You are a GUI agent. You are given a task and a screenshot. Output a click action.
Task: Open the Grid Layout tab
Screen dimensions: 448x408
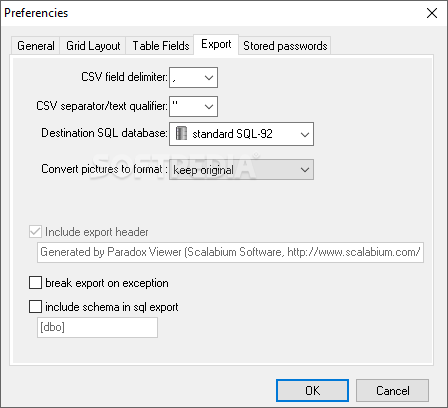93,46
